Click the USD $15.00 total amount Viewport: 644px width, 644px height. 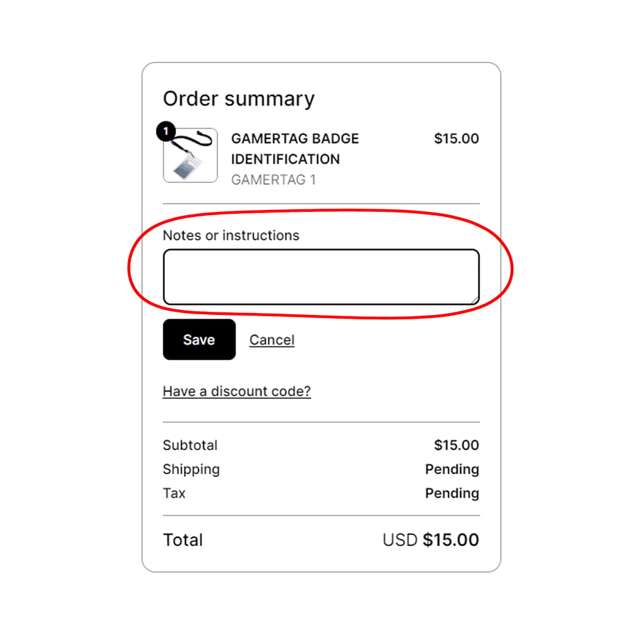pos(430,540)
